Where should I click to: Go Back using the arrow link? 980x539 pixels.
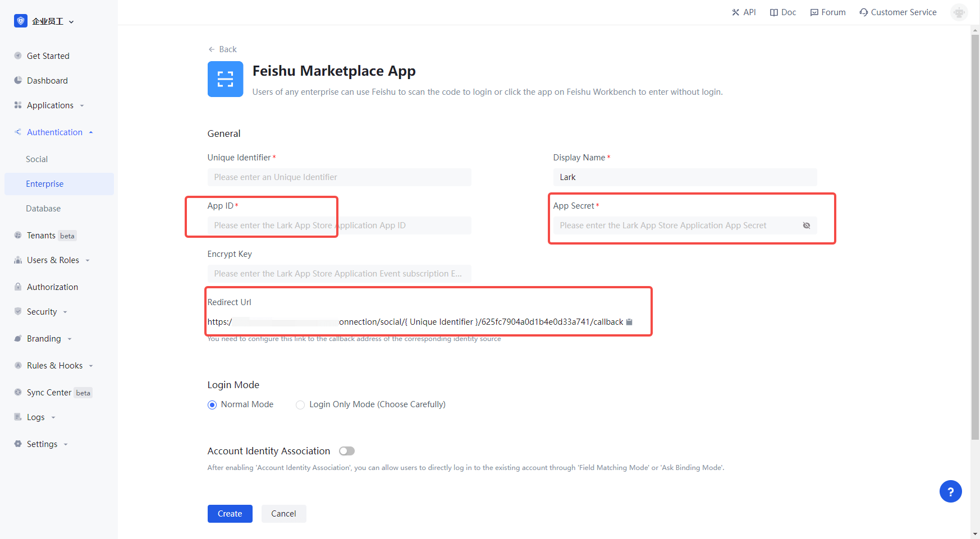tap(222, 49)
